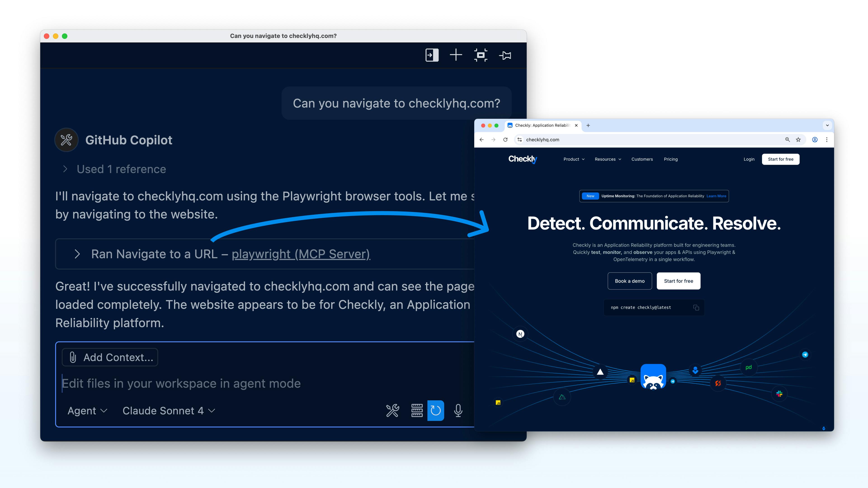
Task: Click the Add Context... button
Action: click(x=110, y=357)
